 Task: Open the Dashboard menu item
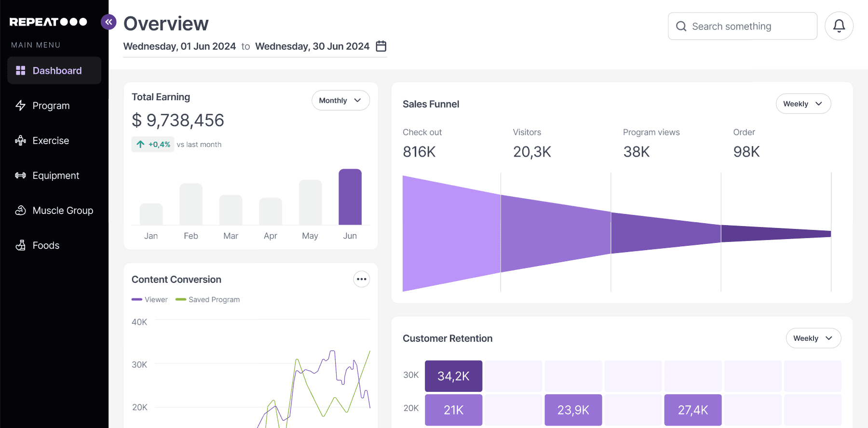(x=54, y=71)
